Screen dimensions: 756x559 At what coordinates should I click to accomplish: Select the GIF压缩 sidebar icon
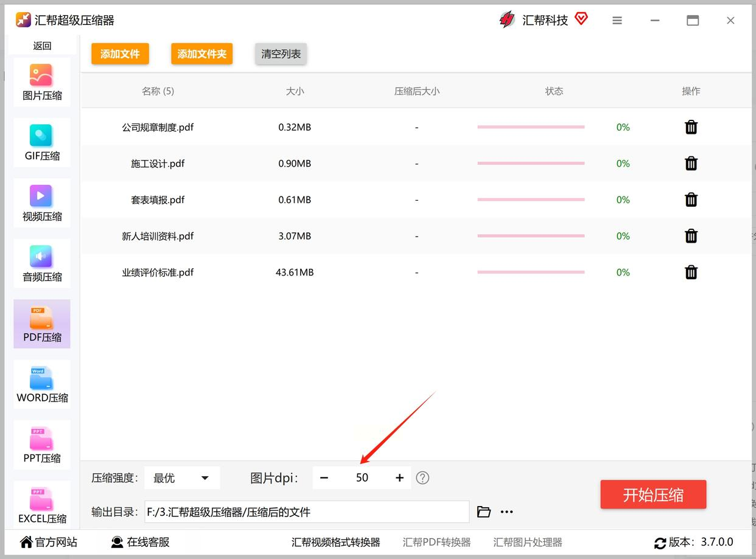pos(41,142)
